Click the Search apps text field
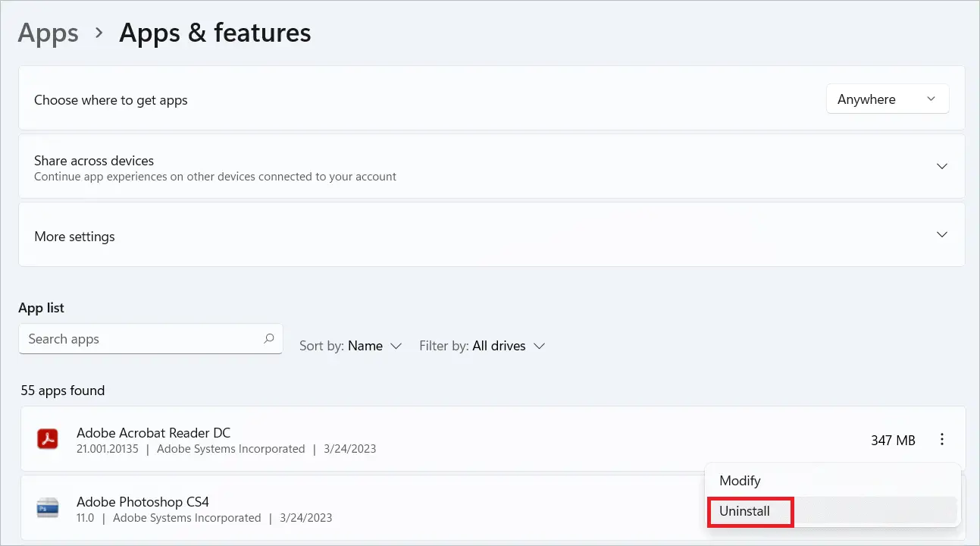Viewport: 980px width, 546px height. (x=140, y=339)
